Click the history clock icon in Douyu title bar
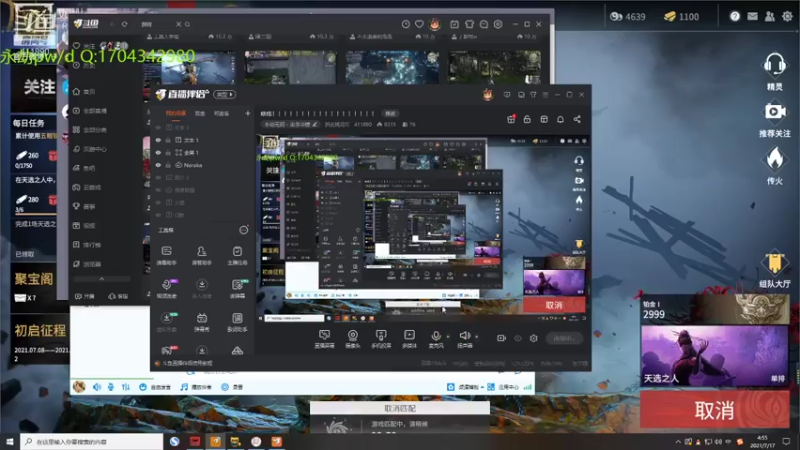 (406, 24)
